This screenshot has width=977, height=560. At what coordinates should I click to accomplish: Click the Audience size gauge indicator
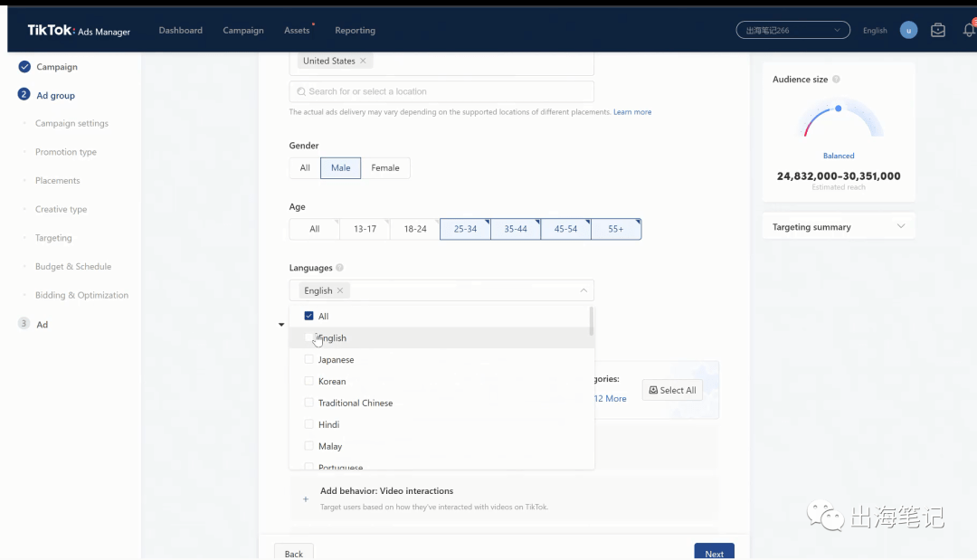point(839,109)
